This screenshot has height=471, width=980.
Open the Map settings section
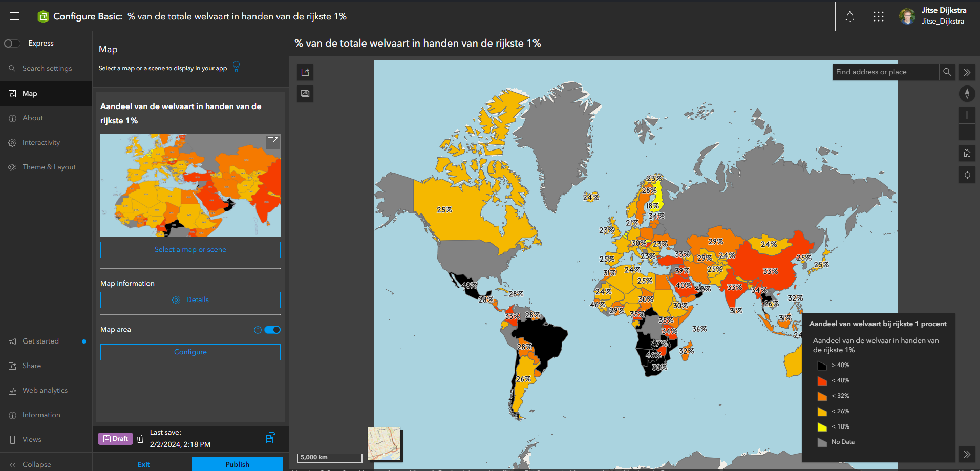pyautogui.click(x=46, y=93)
